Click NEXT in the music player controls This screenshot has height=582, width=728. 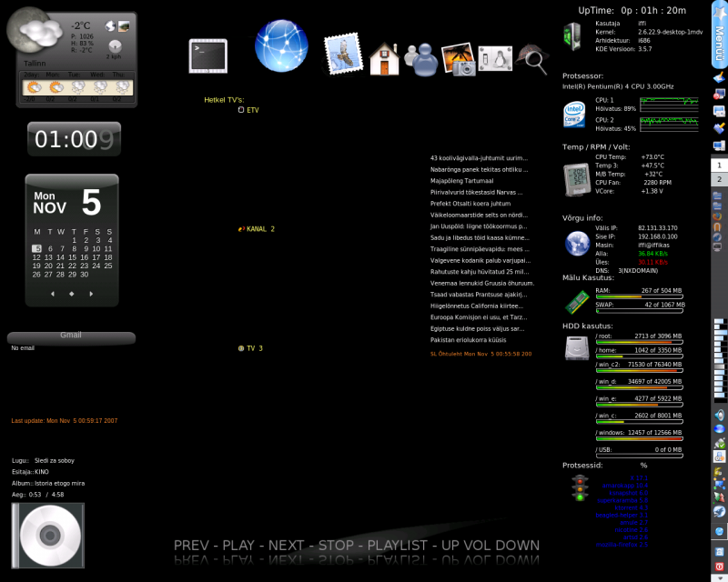point(286,546)
